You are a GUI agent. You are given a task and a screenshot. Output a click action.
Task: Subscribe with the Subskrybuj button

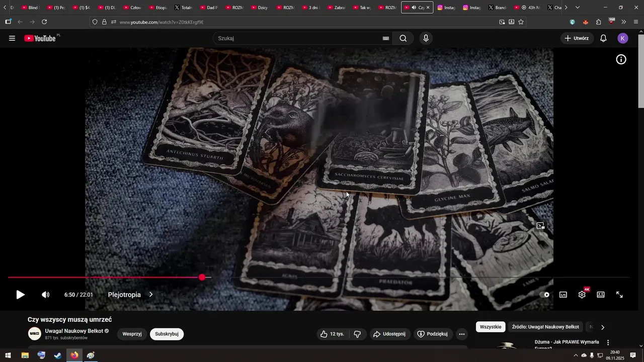[x=167, y=334]
